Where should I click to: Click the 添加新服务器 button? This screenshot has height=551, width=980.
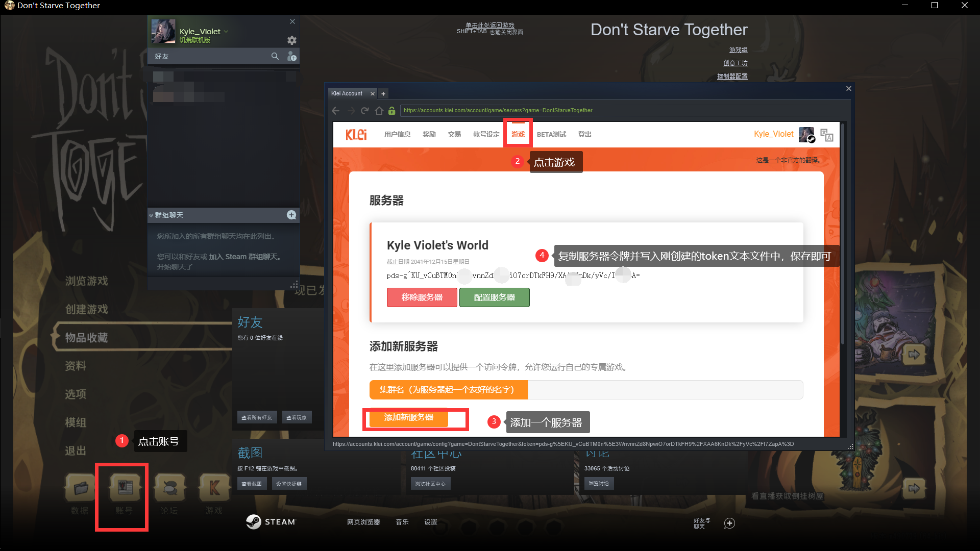click(408, 417)
